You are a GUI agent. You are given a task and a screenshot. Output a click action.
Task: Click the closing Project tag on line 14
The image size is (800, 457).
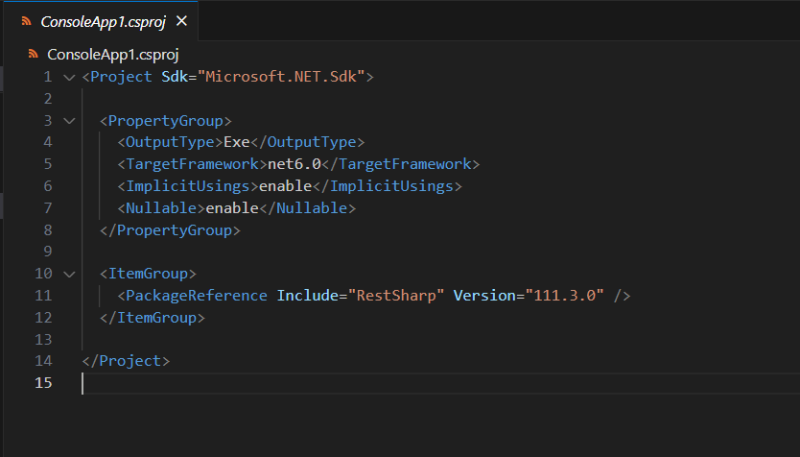coord(126,361)
